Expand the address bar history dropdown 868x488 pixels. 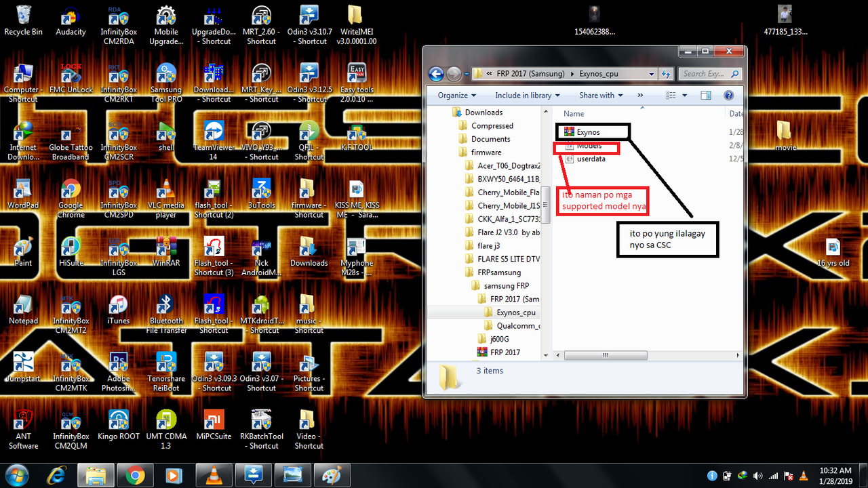652,74
